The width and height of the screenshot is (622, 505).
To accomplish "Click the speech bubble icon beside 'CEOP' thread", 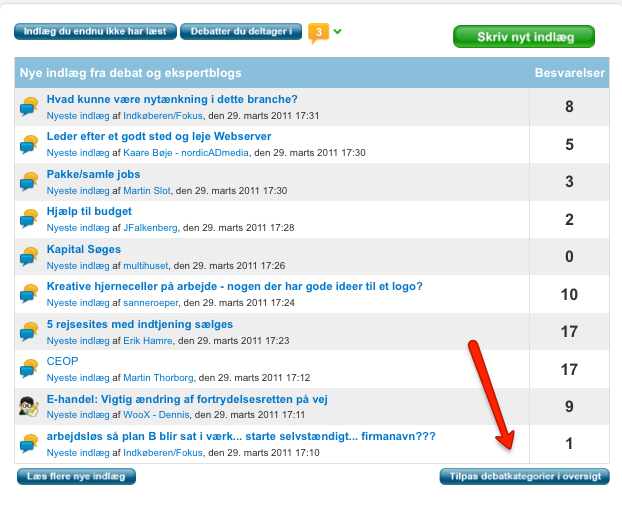I will [29, 369].
